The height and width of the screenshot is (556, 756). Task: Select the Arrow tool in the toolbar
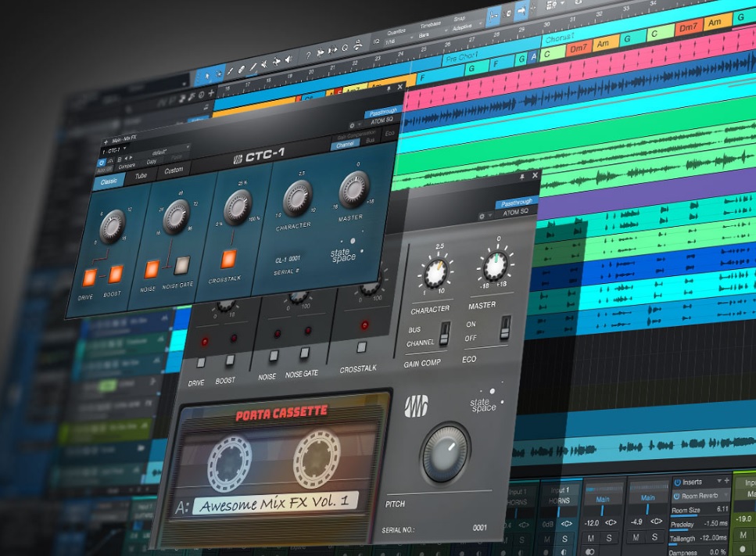tap(207, 75)
